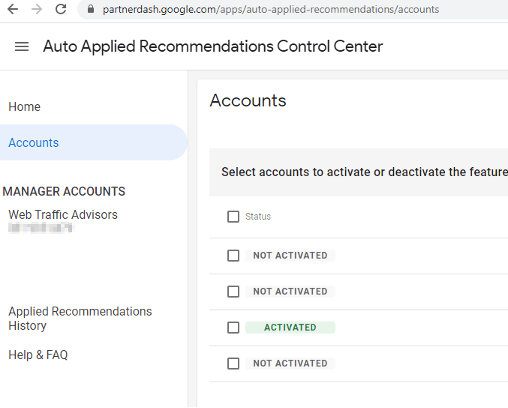Open Help & FAQ page
This screenshot has width=508, height=408.
pos(38,355)
